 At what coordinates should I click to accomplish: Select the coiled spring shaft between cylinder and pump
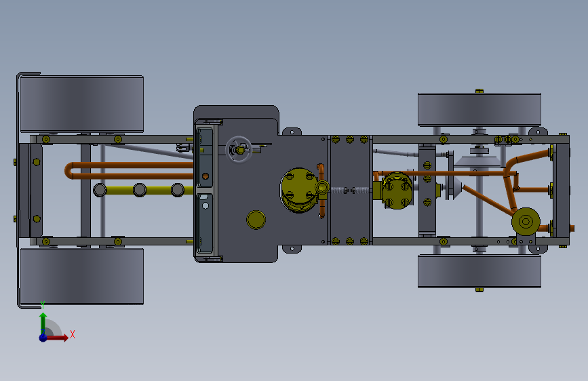pos(351,190)
